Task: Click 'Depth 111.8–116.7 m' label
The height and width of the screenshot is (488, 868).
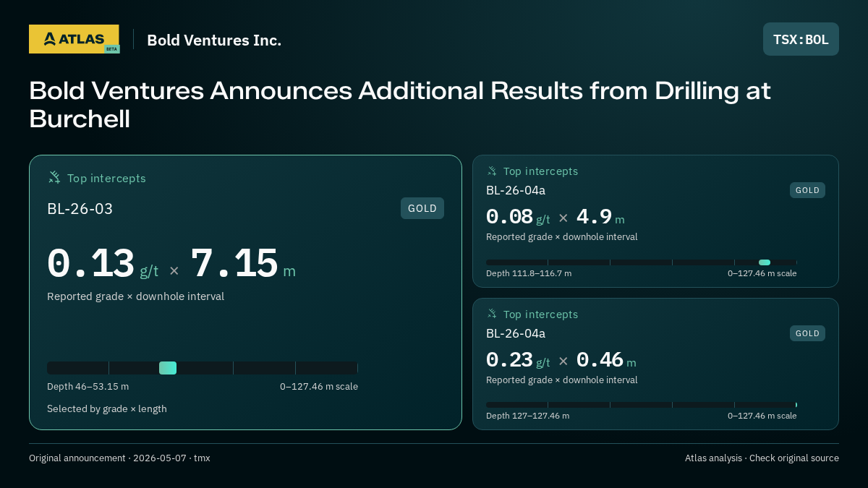Action: point(529,273)
